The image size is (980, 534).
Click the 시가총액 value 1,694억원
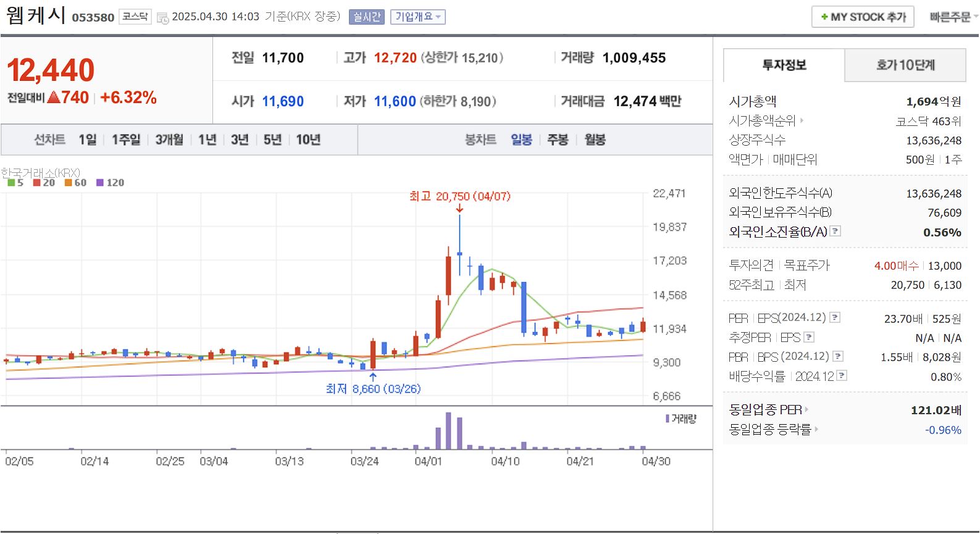[x=934, y=102]
